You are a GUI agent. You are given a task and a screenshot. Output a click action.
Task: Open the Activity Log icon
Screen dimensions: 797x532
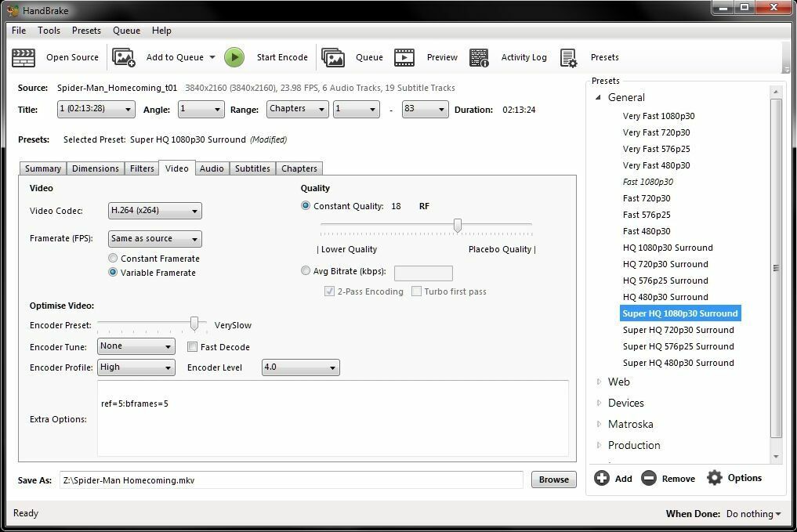click(x=479, y=57)
